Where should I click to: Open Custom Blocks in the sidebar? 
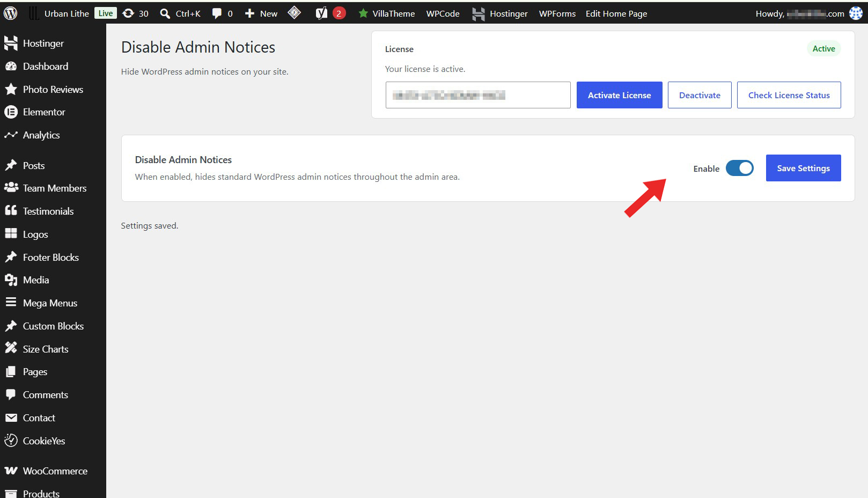click(53, 326)
